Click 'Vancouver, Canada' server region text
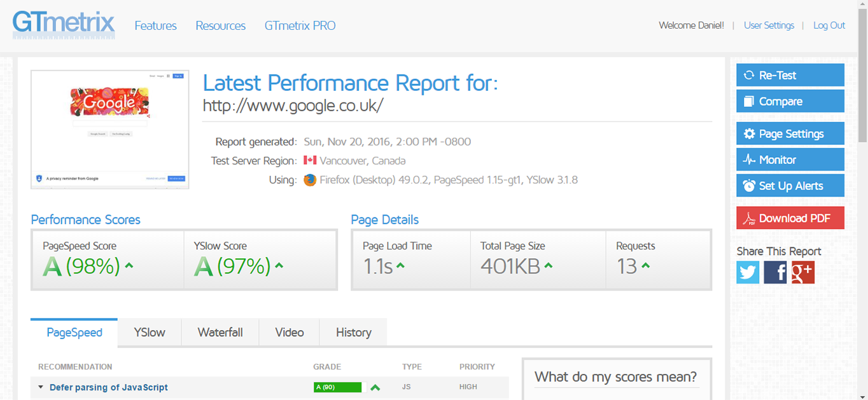Image resolution: width=868 pixels, height=400 pixels. coord(363,161)
